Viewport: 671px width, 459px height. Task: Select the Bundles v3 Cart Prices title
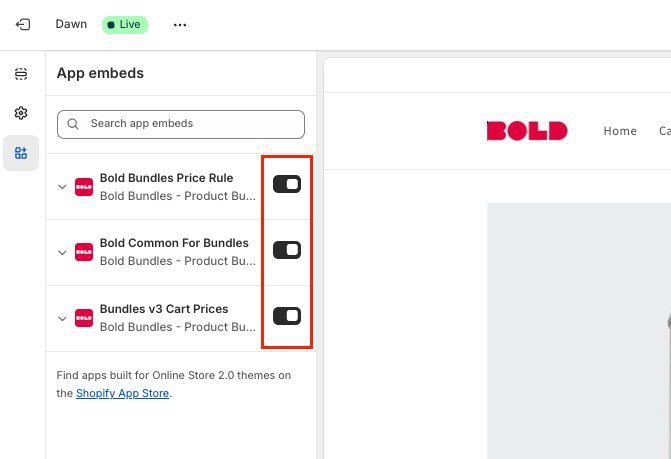[164, 309]
